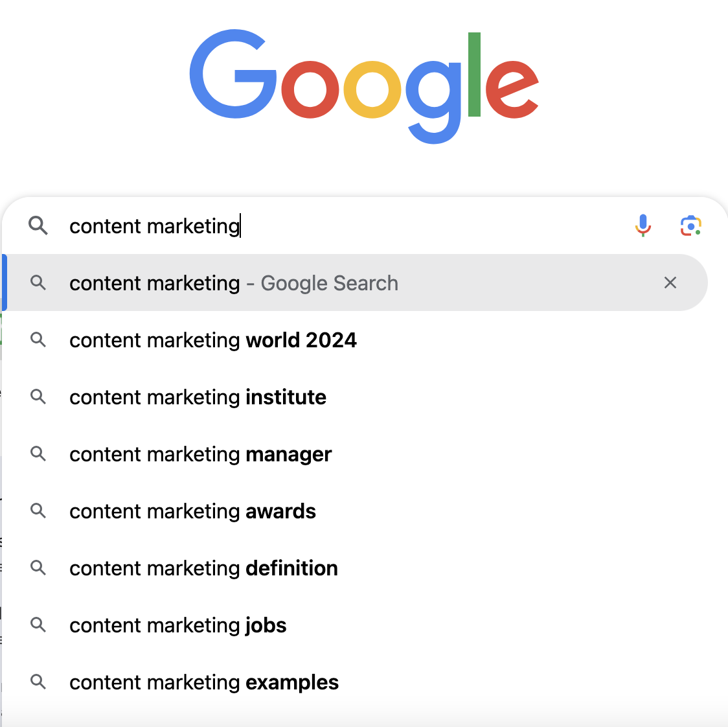Select the 'content marketing examples' suggestion
This screenshot has width=728, height=727.
[203, 682]
